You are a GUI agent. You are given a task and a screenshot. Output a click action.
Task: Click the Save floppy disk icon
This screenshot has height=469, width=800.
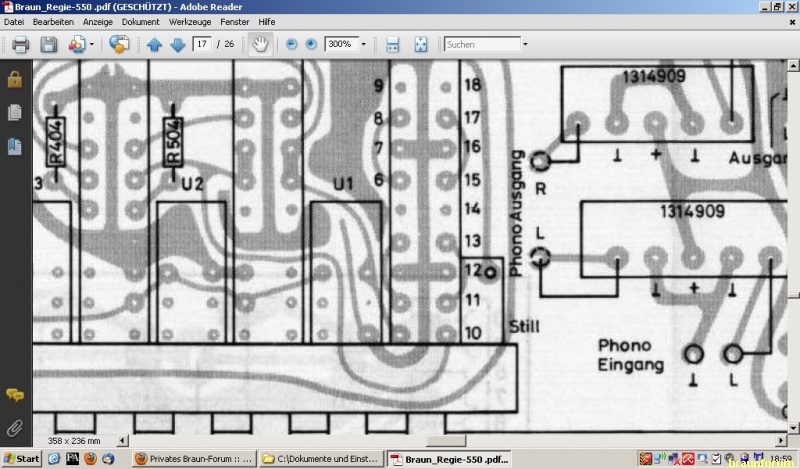pyautogui.click(x=49, y=44)
